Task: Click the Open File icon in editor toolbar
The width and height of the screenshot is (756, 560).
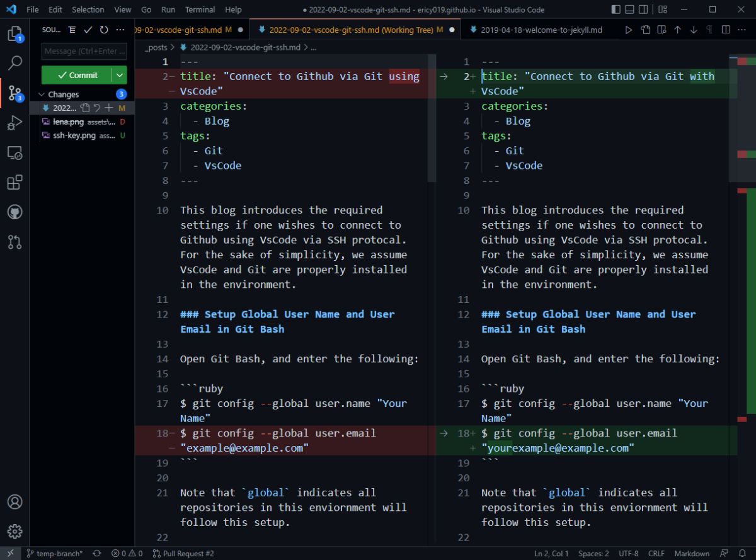Action: click(x=645, y=30)
